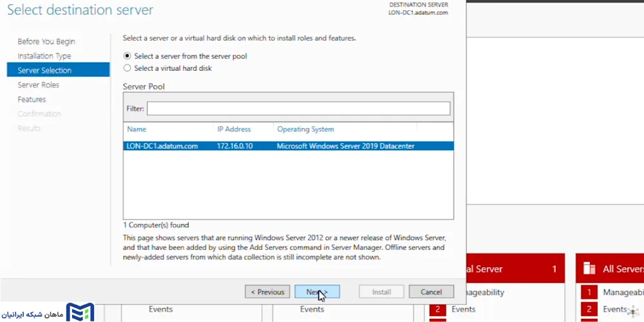Open Local Server tile count number 1
This screenshot has height=322, width=644.
coord(554,269)
